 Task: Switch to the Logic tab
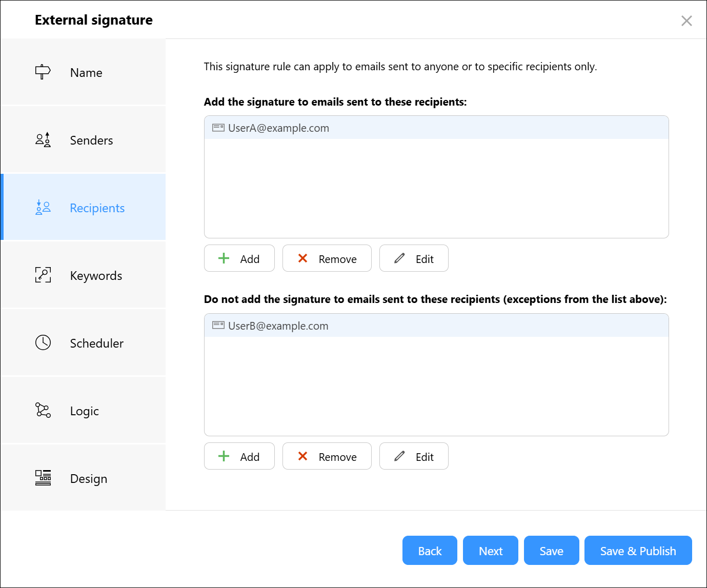tap(83, 411)
